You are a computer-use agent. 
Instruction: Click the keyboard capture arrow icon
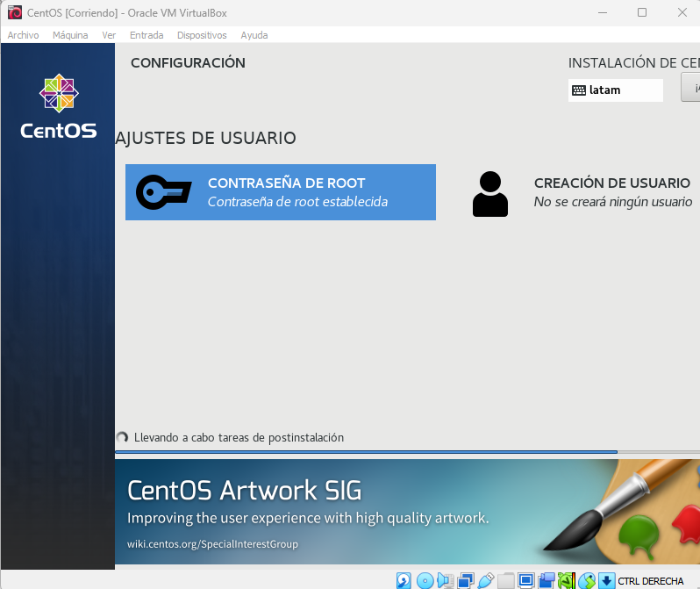606,581
